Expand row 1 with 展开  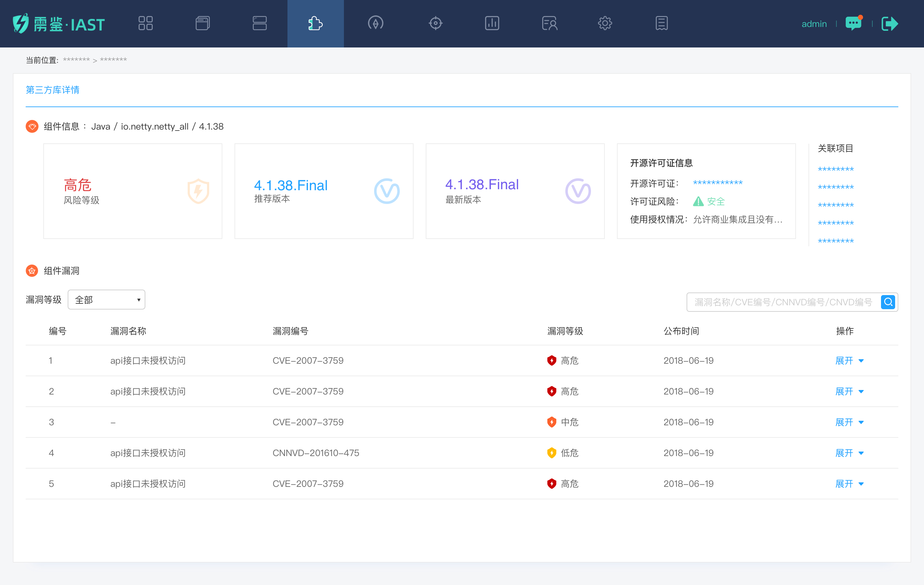coord(849,360)
